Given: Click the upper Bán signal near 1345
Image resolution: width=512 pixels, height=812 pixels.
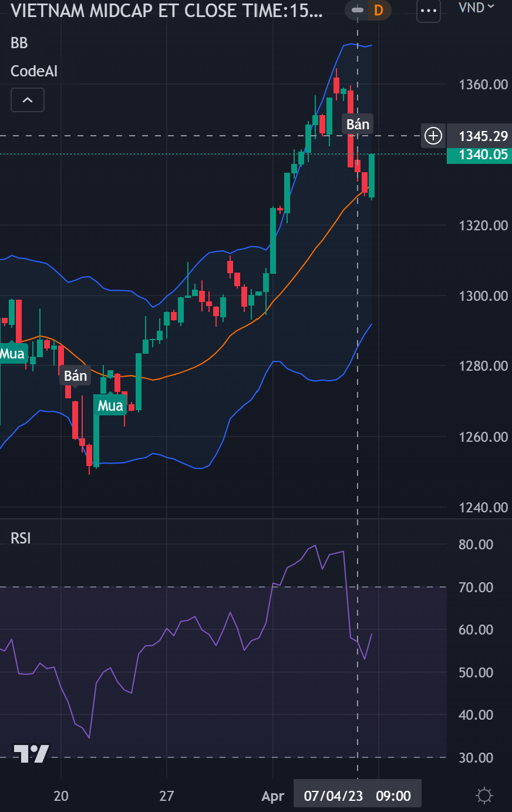Looking at the screenshot, I should (358, 124).
